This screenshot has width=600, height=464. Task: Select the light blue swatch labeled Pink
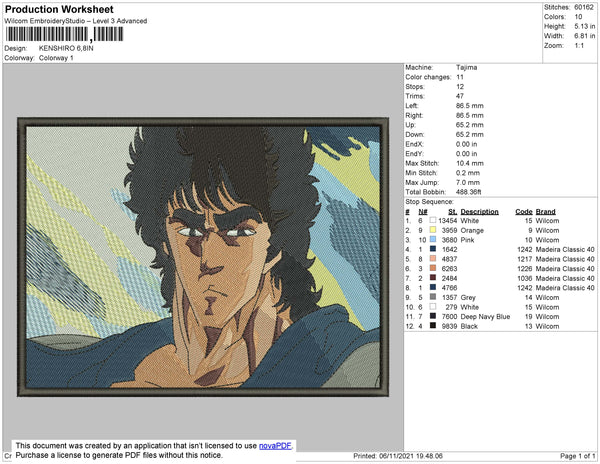[433, 240]
